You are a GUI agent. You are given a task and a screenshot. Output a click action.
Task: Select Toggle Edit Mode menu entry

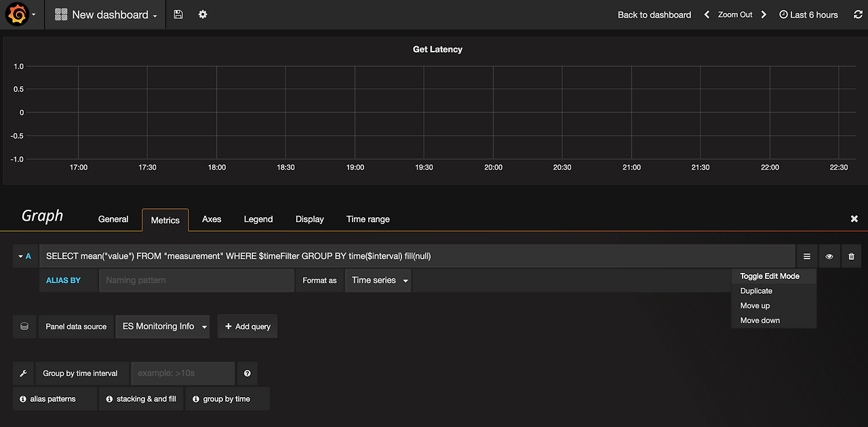tap(770, 276)
